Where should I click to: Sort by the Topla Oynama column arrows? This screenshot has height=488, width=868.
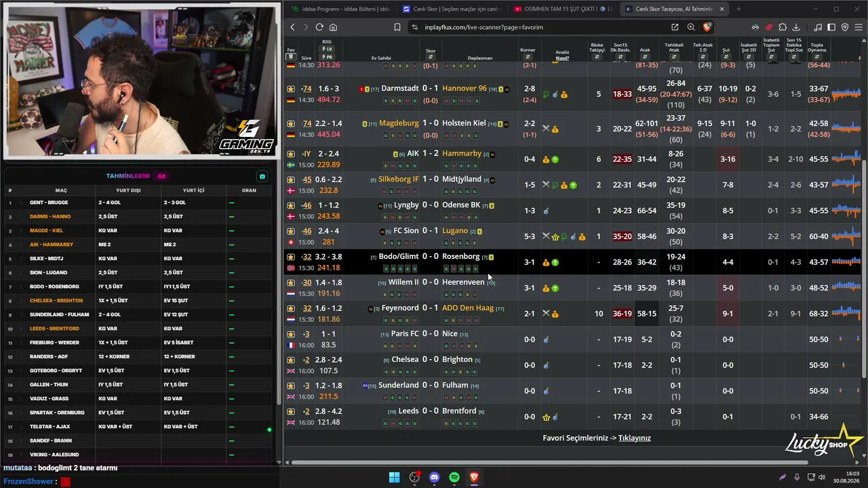pyautogui.click(x=817, y=57)
